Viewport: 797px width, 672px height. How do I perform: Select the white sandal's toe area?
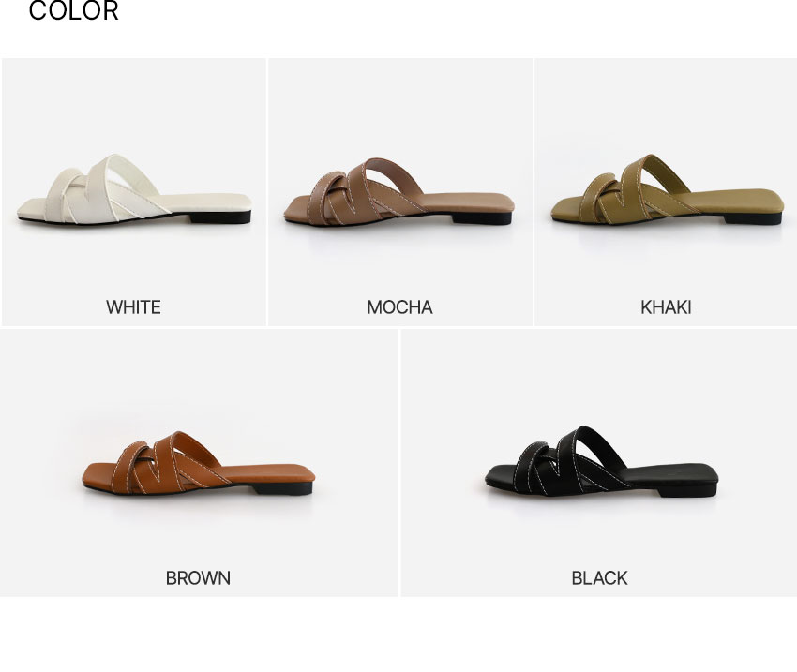[33, 208]
